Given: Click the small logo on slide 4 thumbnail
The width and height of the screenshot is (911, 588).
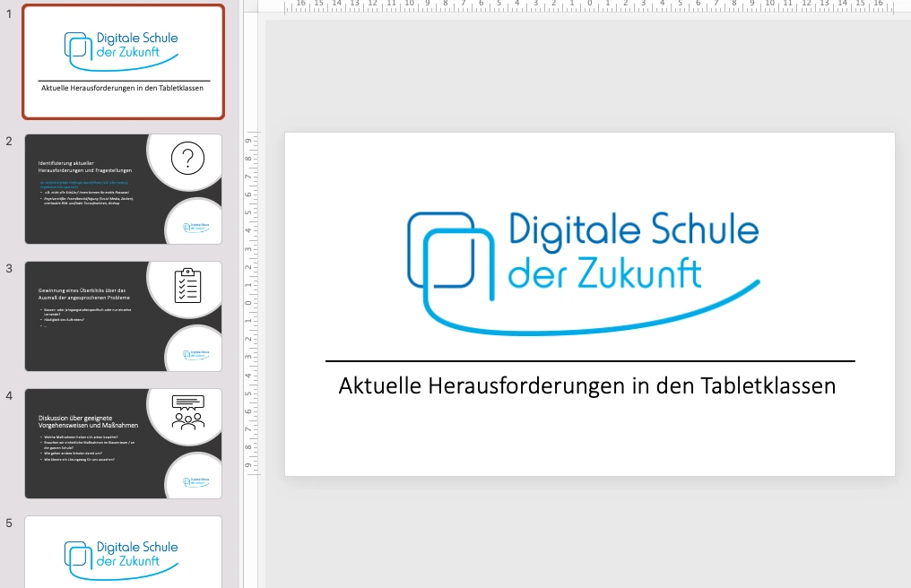Looking at the screenshot, I should click(194, 481).
